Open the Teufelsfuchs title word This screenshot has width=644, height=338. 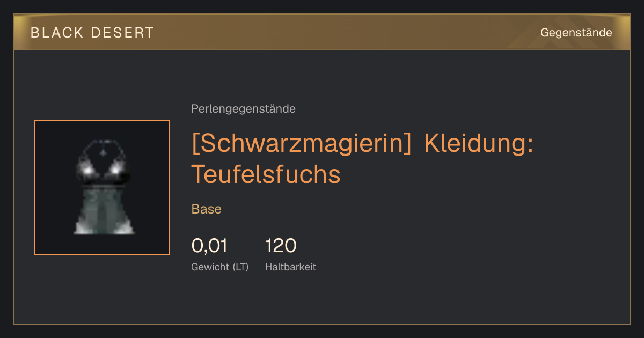266,174
